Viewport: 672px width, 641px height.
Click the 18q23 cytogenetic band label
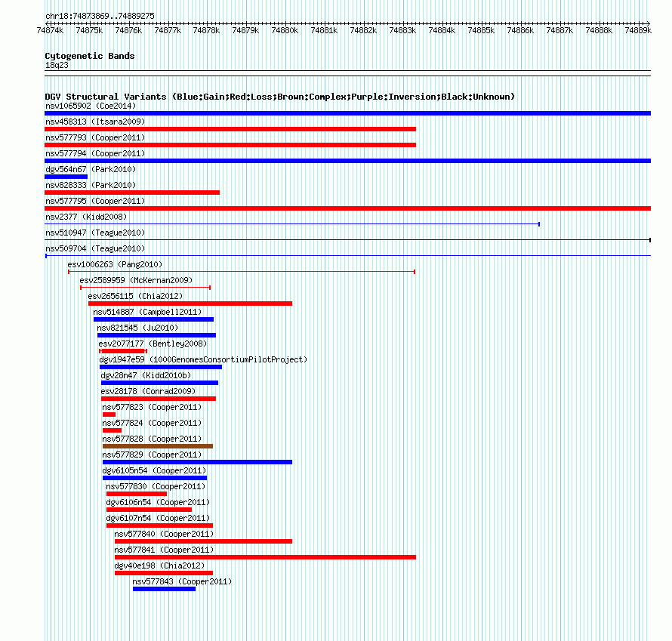(x=57, y=65)
